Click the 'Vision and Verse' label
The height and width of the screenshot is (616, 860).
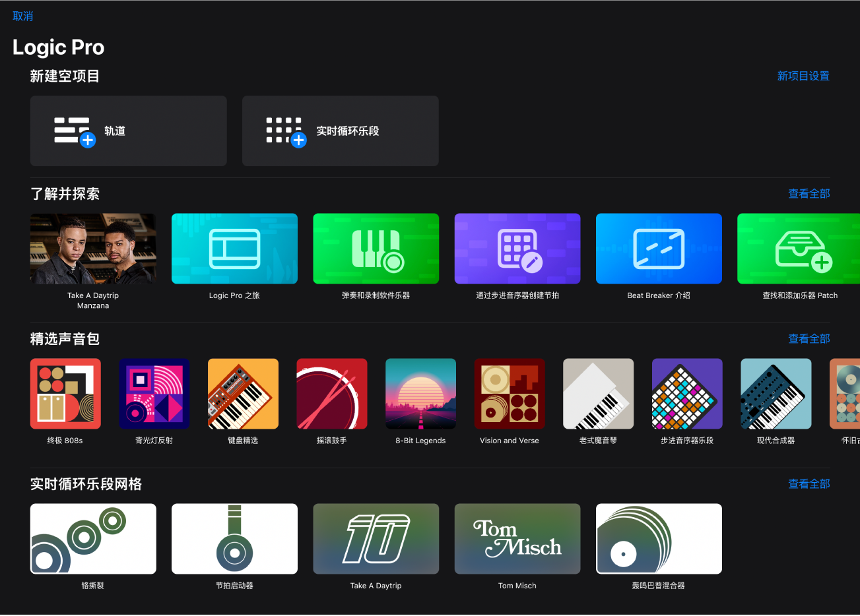point(510,441)
